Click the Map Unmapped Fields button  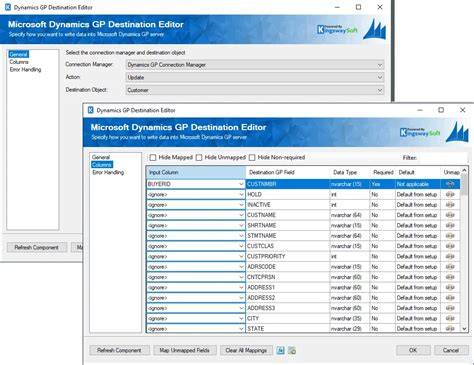click(x=185, y=350)
